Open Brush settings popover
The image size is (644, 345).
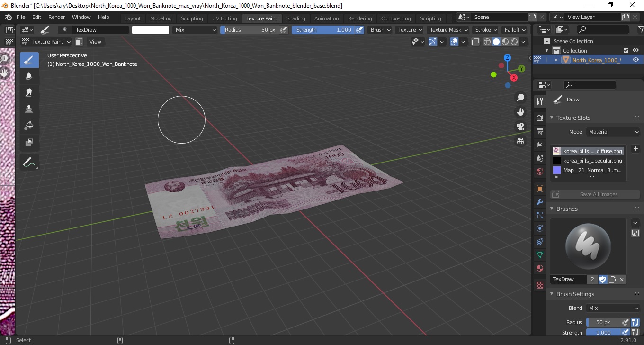point(381,30)
